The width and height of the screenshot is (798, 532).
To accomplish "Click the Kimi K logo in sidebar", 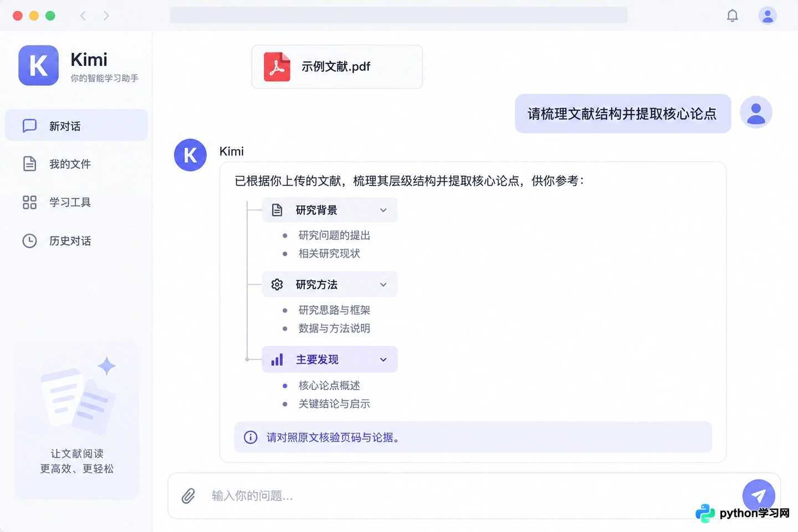I will [x=38, y=65].
